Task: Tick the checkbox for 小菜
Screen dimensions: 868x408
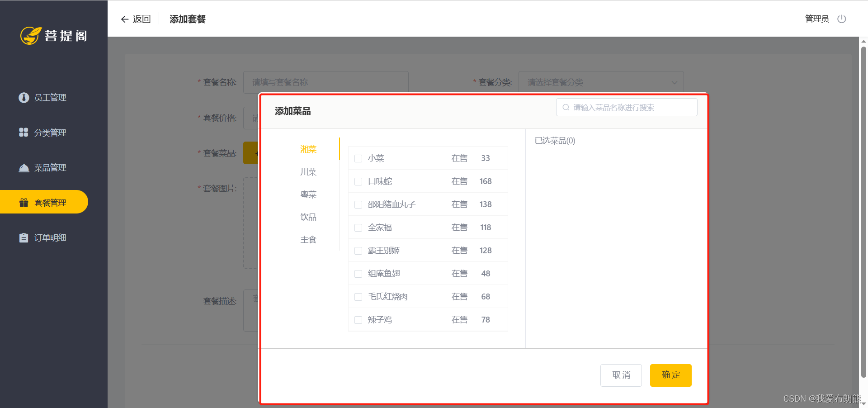Action: pyautogui.click(x=359, y=158)
